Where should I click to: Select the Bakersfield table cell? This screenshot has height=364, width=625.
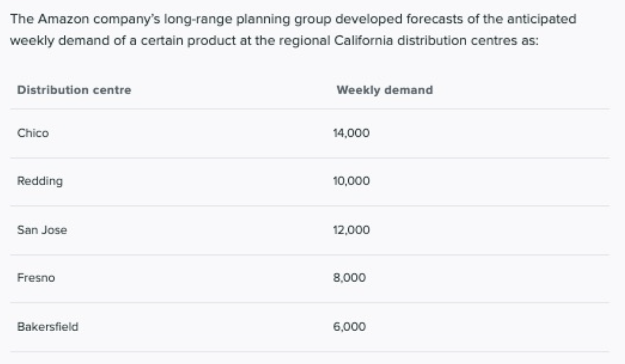47,327
